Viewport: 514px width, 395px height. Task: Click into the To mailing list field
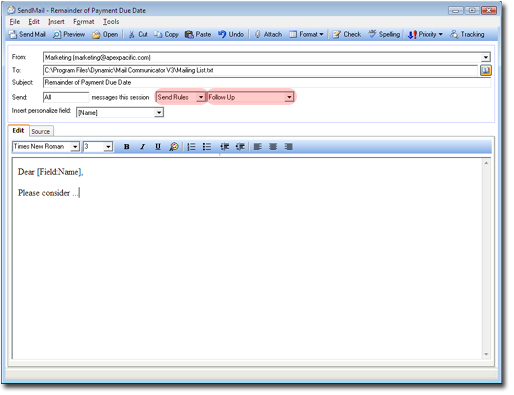[x=260, y=70]
